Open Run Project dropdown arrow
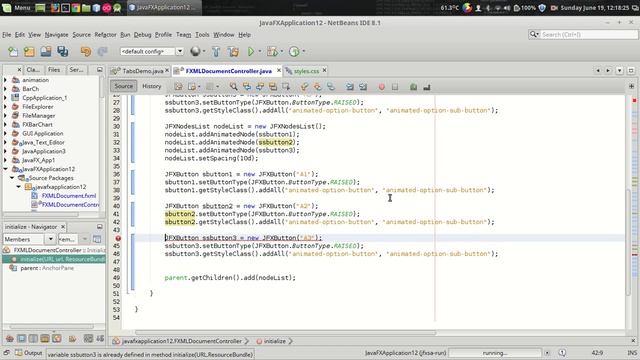 coord(260,51)
